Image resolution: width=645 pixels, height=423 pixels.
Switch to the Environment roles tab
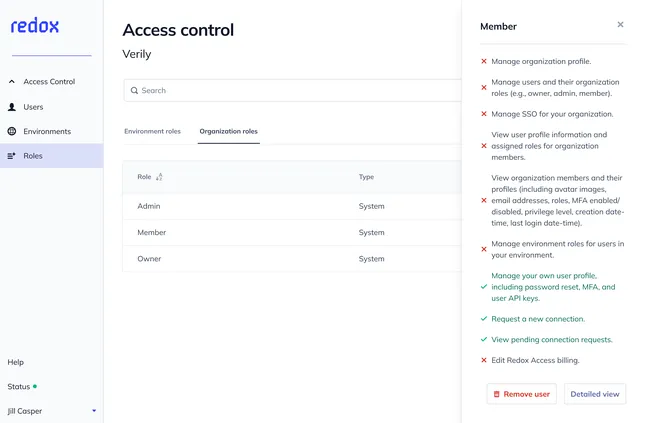pos(152,131)
